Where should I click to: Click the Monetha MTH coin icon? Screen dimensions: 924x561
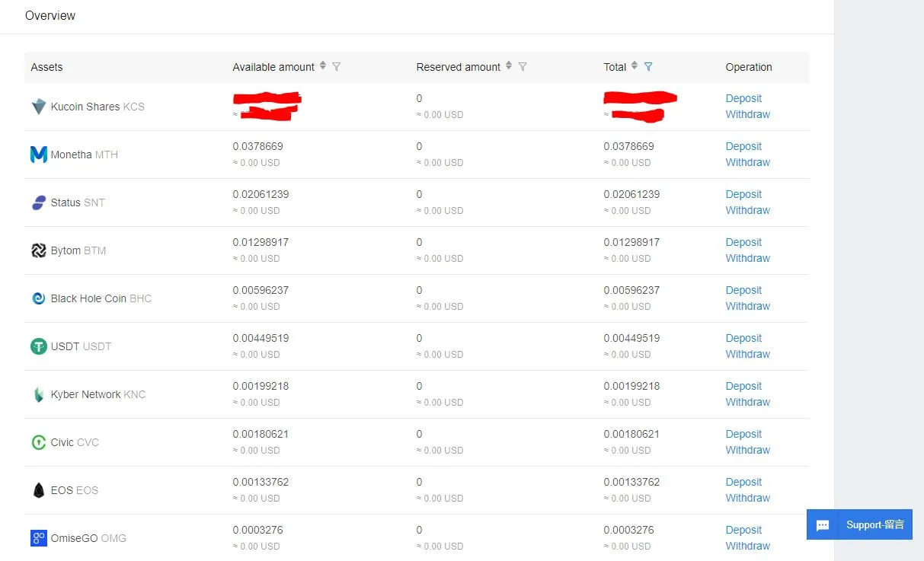click(x=39, y=155)
